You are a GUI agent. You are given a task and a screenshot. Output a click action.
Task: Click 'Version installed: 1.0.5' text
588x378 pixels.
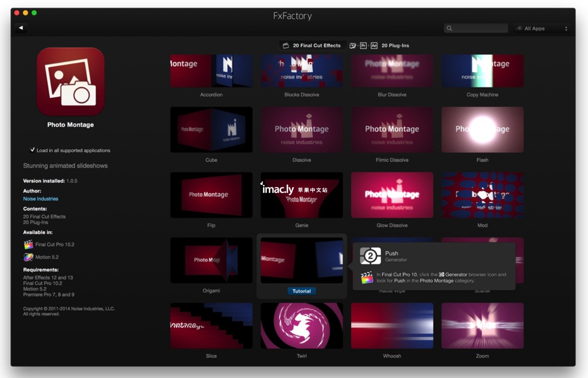coord(50,181)
